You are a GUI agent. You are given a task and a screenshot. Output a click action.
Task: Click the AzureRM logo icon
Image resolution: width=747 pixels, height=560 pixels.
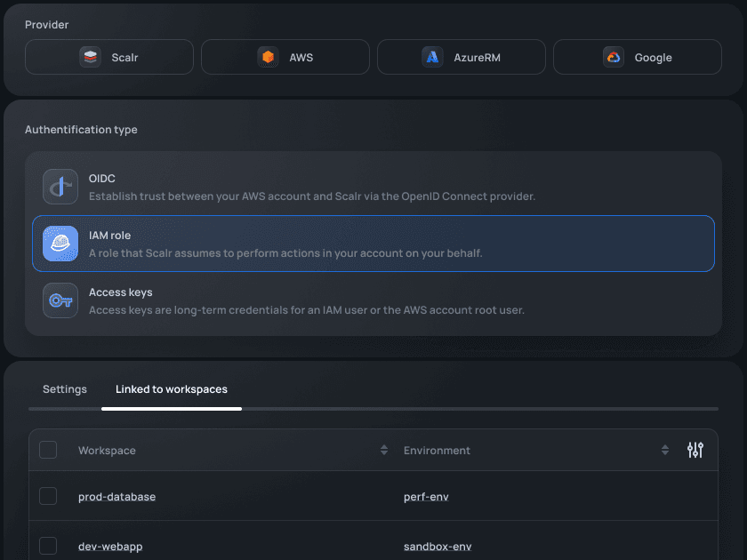433,56
